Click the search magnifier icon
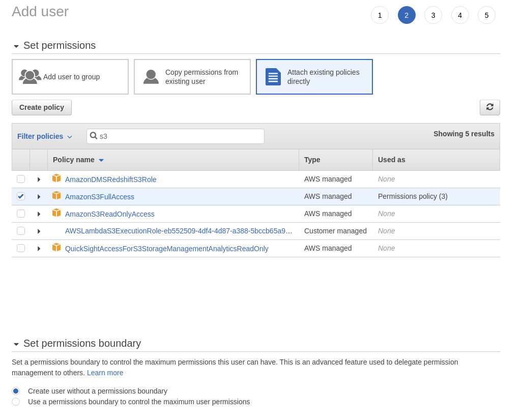 click(94, 136)
